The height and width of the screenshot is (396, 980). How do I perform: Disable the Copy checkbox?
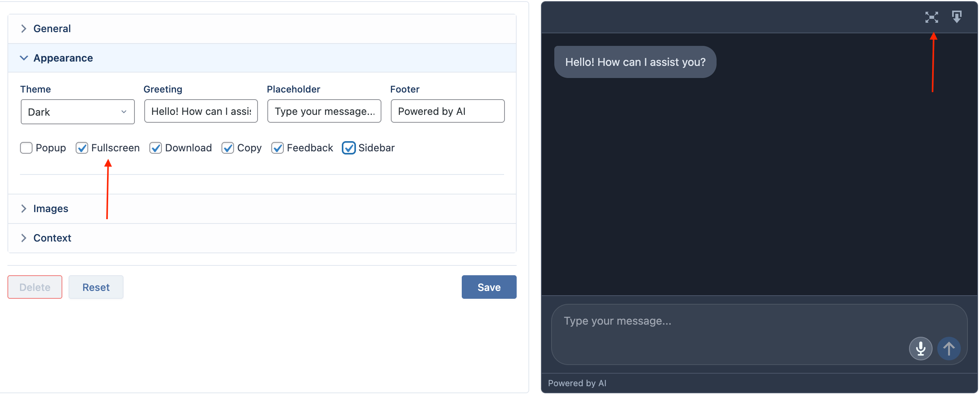pyautogui.click(x=228, y=148)
